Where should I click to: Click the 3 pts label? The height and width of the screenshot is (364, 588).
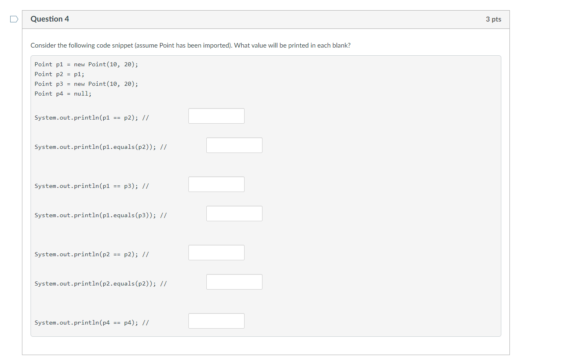(x=493, y=19)
